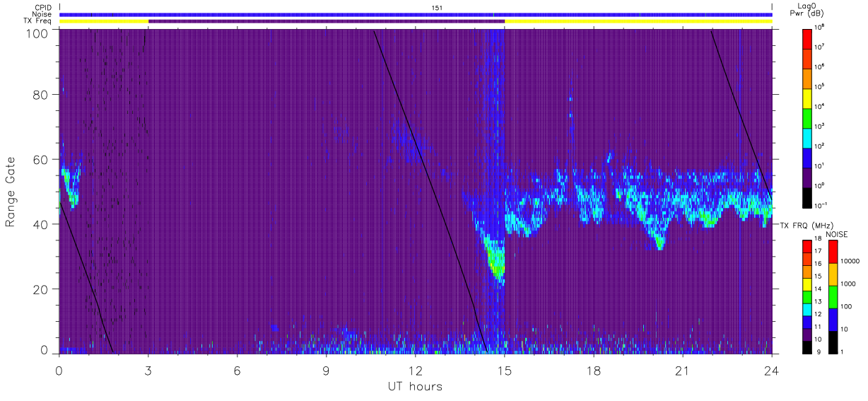Screen dimensions: 868x401
Task: Pick the orange swatch of the NOISE colorbar
Action: pyautogui.click(x=833, y=274)
